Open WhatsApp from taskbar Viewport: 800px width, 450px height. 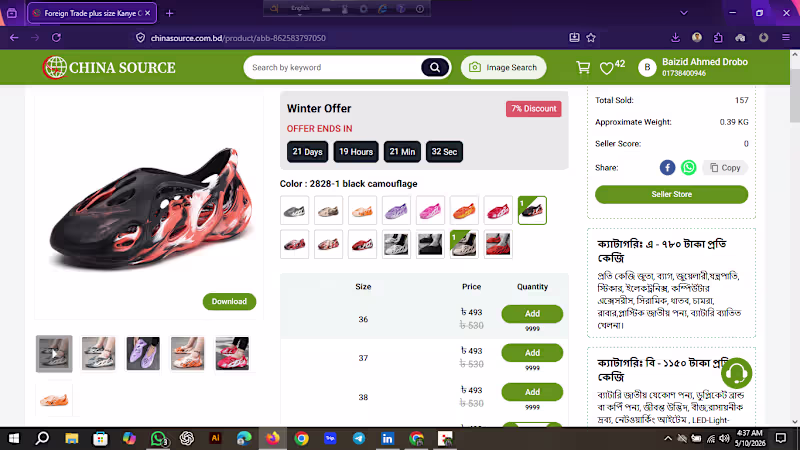[x=158, y=438]
